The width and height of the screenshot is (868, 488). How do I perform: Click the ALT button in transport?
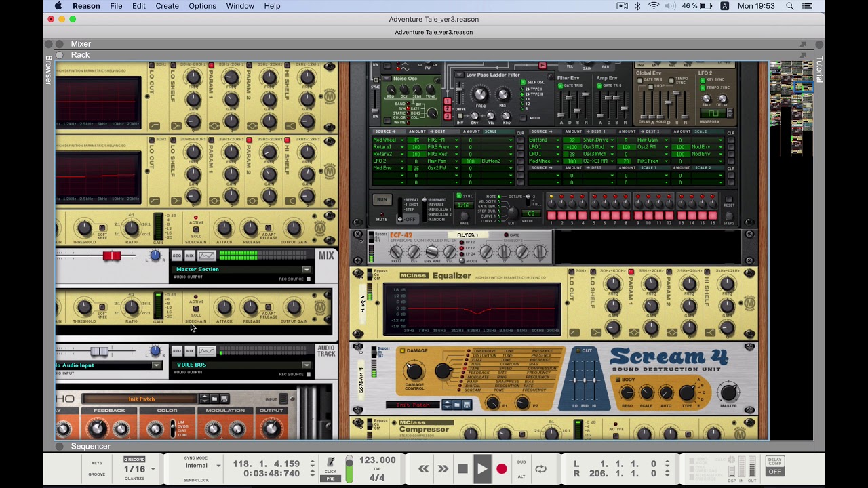click(x=521, y=476)
